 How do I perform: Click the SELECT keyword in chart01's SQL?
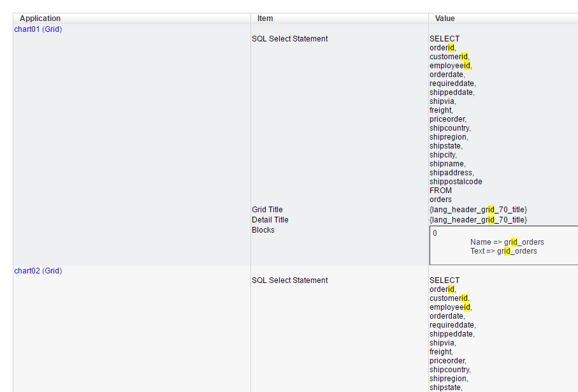point(444,39)
